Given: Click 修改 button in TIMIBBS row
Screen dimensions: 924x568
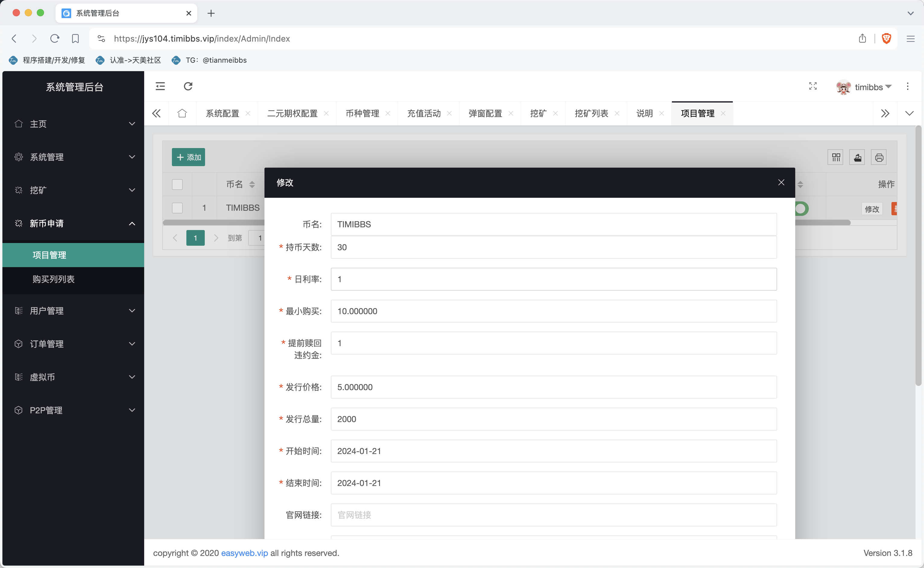Looking at the screenshot, I should pos(872,209).
